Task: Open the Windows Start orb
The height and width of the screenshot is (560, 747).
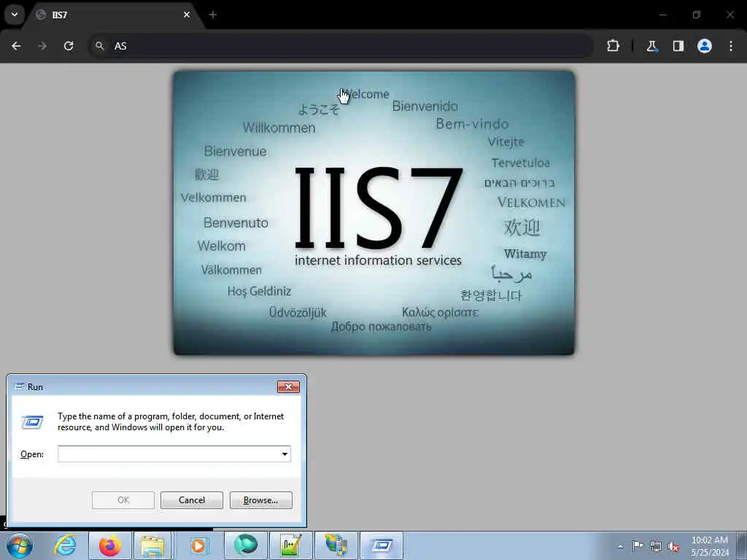Action: pos(20,545)
